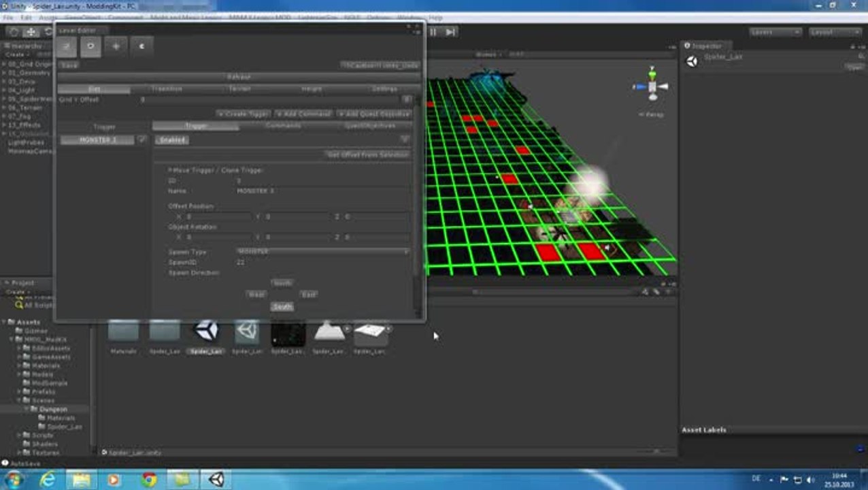Click the Grid Y Offset value field
The width and height of the screenshot is (868, 490).
[271, 99]
